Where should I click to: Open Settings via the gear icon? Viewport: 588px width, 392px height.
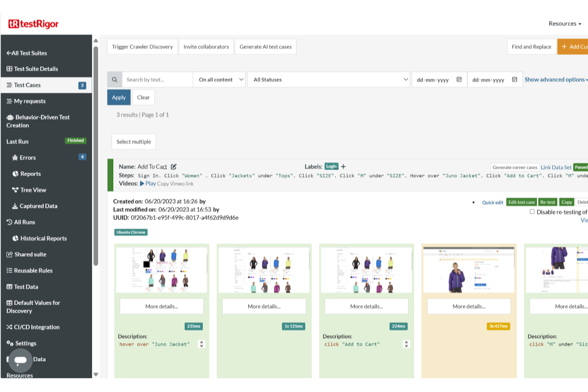[10, 343]
